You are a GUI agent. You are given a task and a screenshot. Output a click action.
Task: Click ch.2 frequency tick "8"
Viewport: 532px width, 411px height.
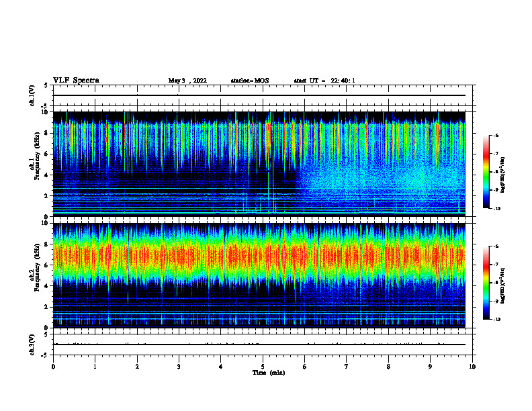[x=47, y=244]
